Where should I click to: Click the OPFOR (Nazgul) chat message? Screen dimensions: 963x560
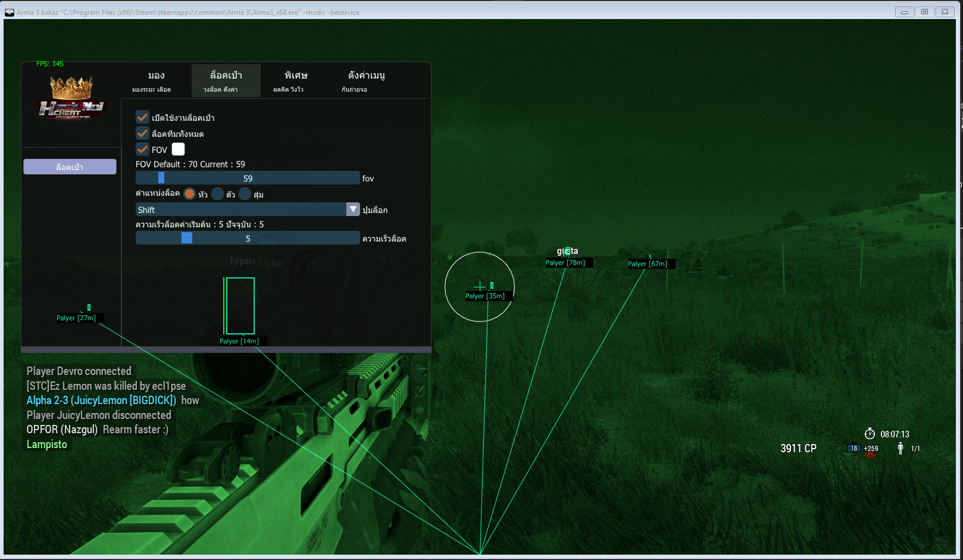click(x=98, y=429)
